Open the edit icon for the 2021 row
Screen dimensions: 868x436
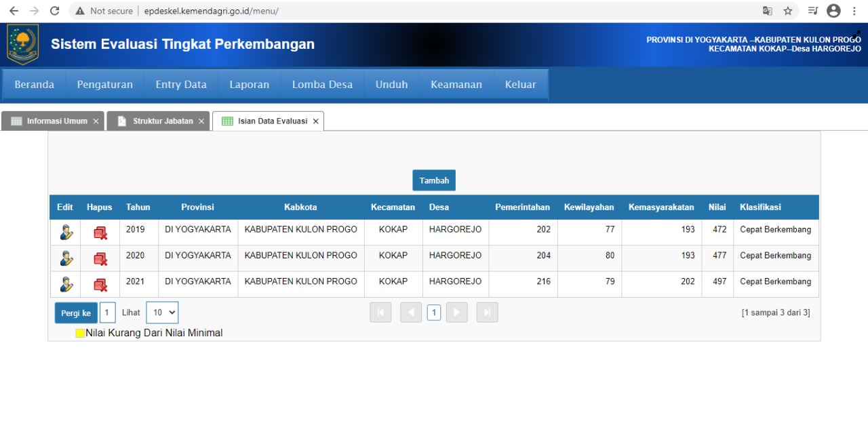(66, 284)
